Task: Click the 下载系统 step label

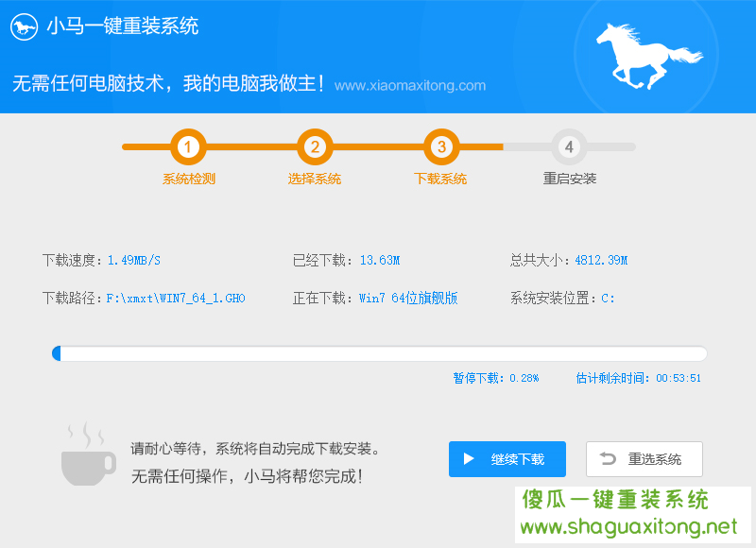Action: (440, 179)
